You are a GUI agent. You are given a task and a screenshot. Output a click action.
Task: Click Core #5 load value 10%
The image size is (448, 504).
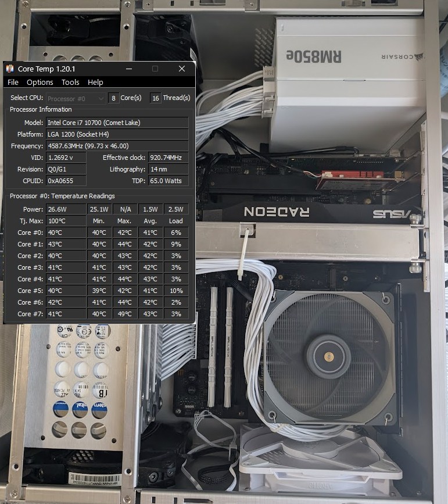coord(176,291)
